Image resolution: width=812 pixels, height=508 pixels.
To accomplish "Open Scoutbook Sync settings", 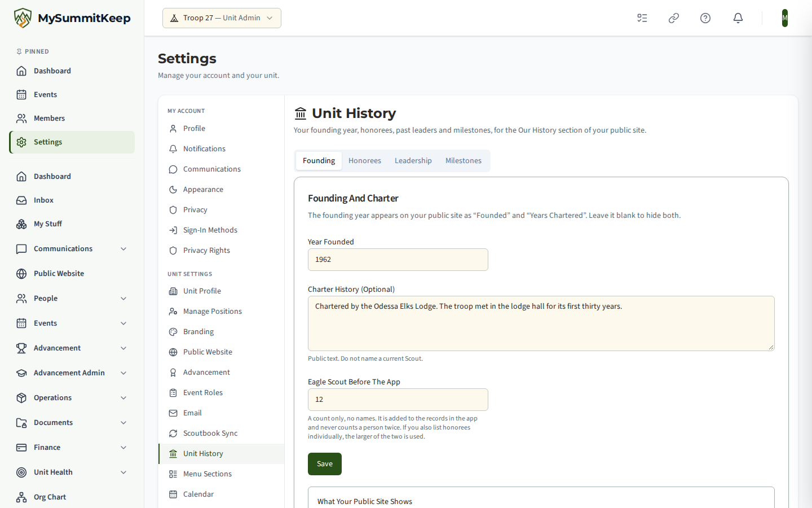I will (x=221, y=433).
